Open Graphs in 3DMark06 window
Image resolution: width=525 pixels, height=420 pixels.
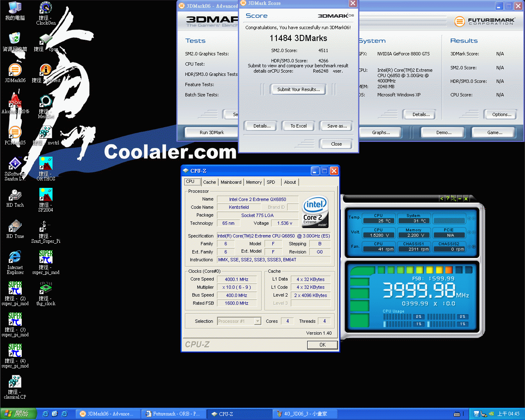pyautogui.click(x=381, y=132)
